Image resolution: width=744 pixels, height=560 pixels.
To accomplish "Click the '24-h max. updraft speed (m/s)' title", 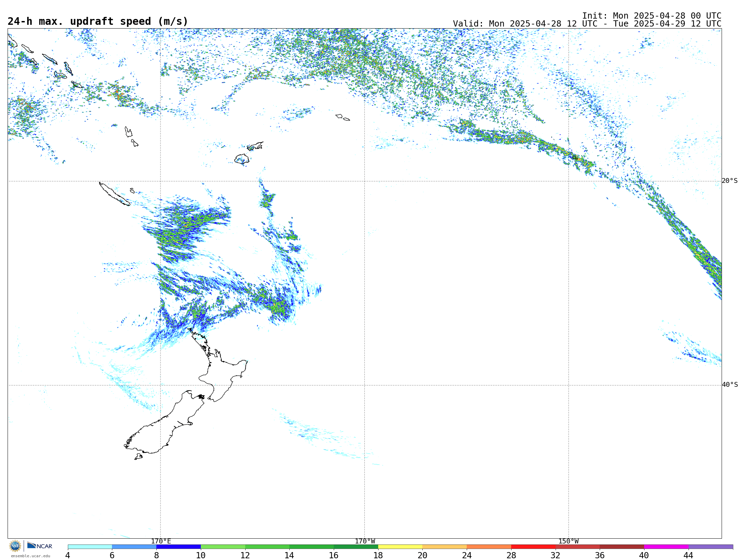I will pos(98,21).
